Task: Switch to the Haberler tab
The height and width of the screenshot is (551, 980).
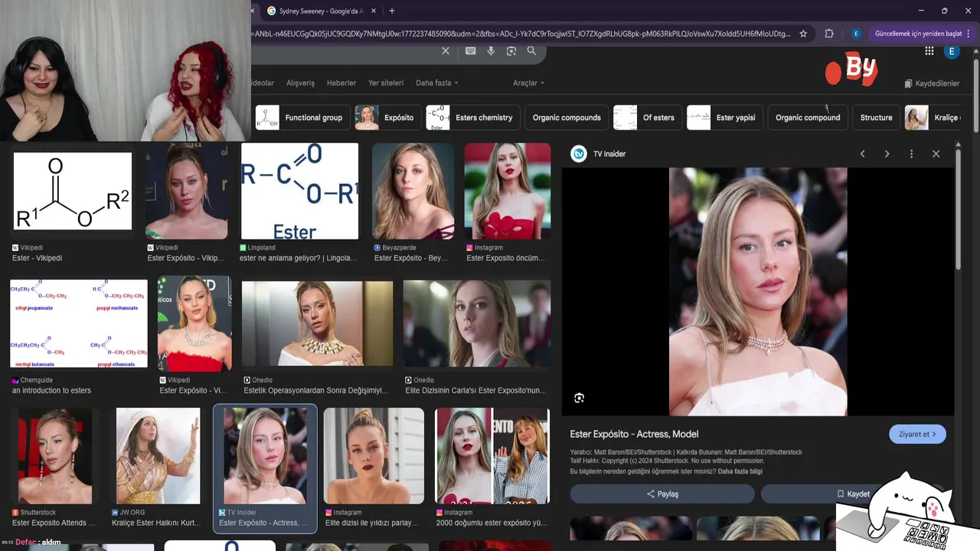Action: click(341, 83)
